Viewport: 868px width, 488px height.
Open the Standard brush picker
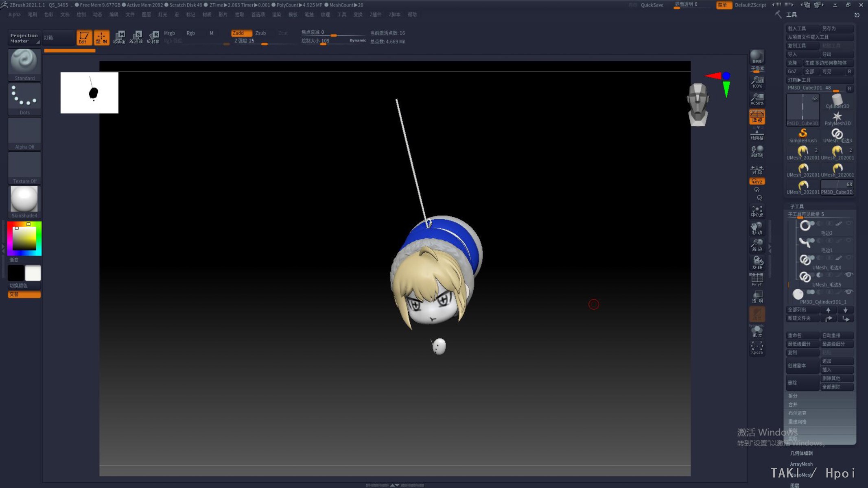[x=24, y=65]
